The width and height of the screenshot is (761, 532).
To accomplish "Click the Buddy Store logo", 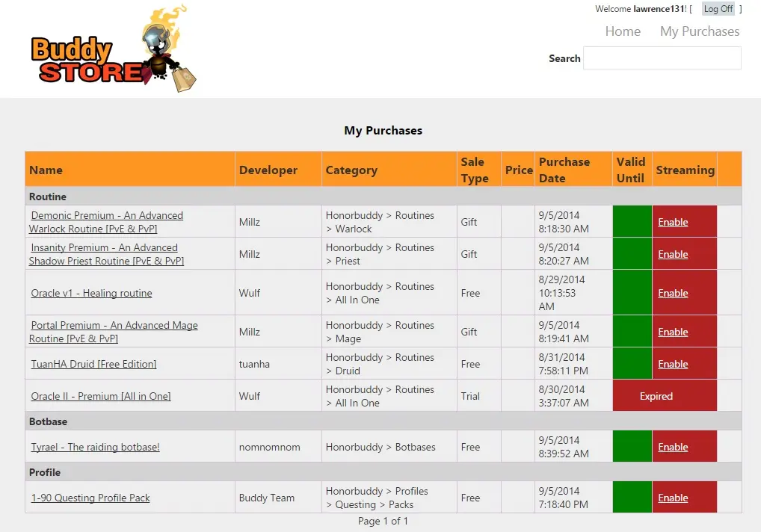I will pos(113,49).
